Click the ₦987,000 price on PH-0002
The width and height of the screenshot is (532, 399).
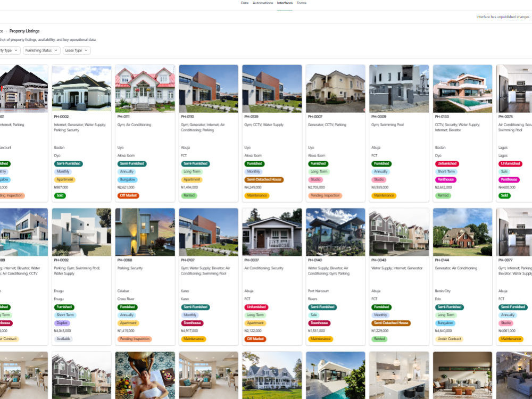pyautogui.click(x=61, y=188)
